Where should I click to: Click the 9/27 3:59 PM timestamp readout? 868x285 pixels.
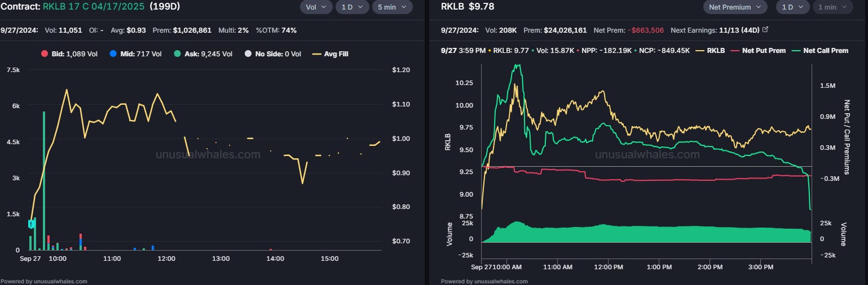(463, 51)
